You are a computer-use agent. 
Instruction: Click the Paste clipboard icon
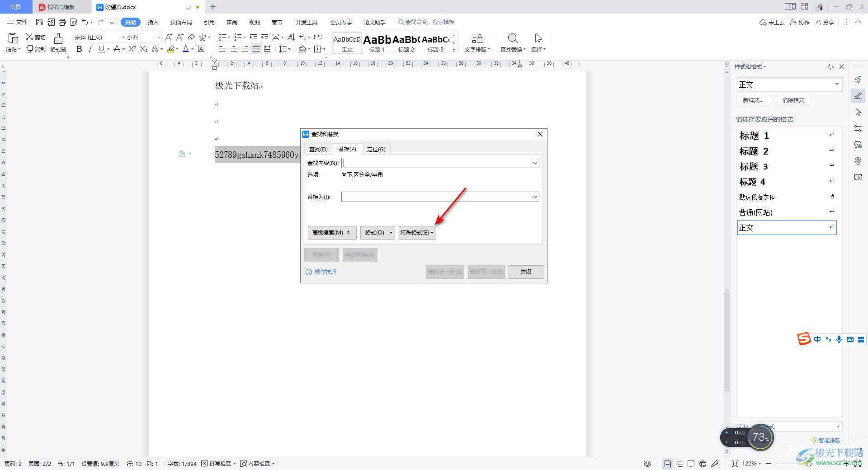tap(13, 38)
